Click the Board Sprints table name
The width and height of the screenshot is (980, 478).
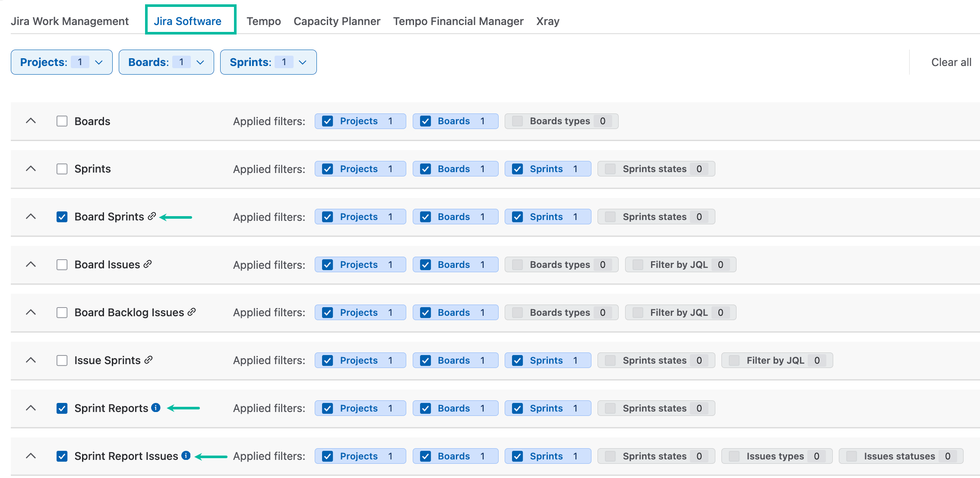point(109,217)
